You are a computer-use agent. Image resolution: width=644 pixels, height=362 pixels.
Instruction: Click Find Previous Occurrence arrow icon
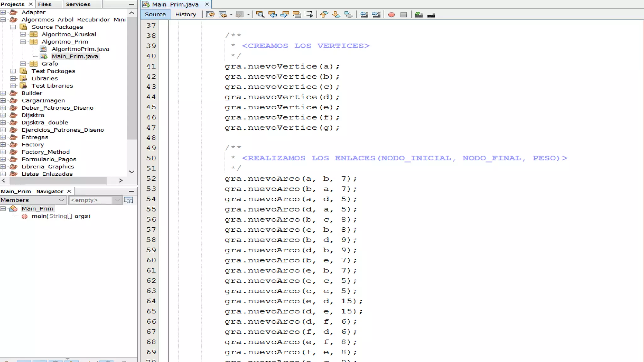pyautogui.click(x=272, y=14)
